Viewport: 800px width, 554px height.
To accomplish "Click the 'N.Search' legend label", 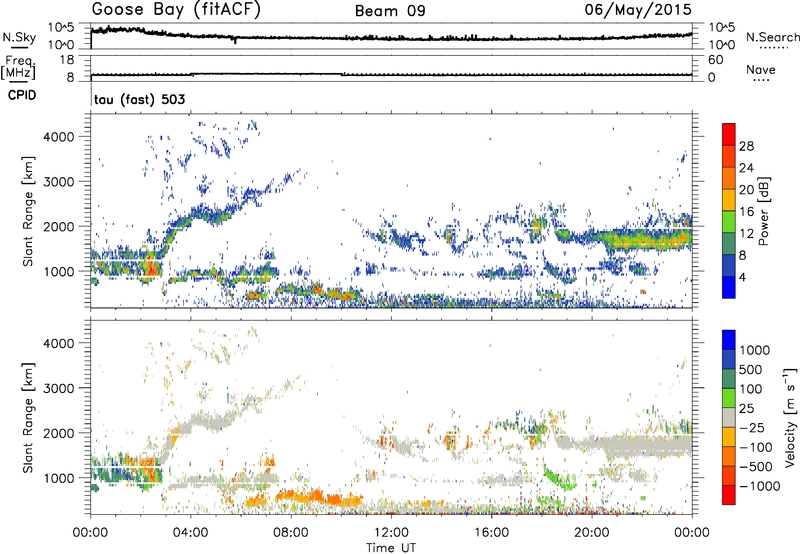I will (772, 37).
